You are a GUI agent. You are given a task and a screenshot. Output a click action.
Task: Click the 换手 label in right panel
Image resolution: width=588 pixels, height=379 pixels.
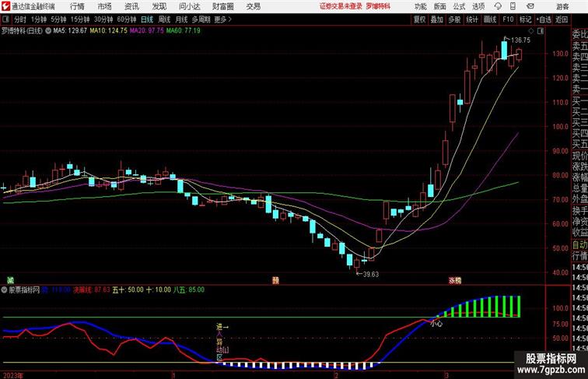coord(579,210)
